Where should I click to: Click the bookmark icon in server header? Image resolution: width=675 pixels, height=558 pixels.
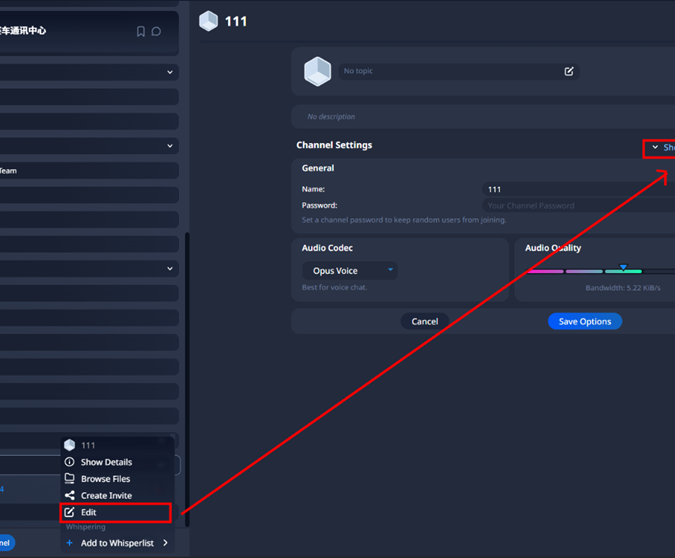(141, 32)
